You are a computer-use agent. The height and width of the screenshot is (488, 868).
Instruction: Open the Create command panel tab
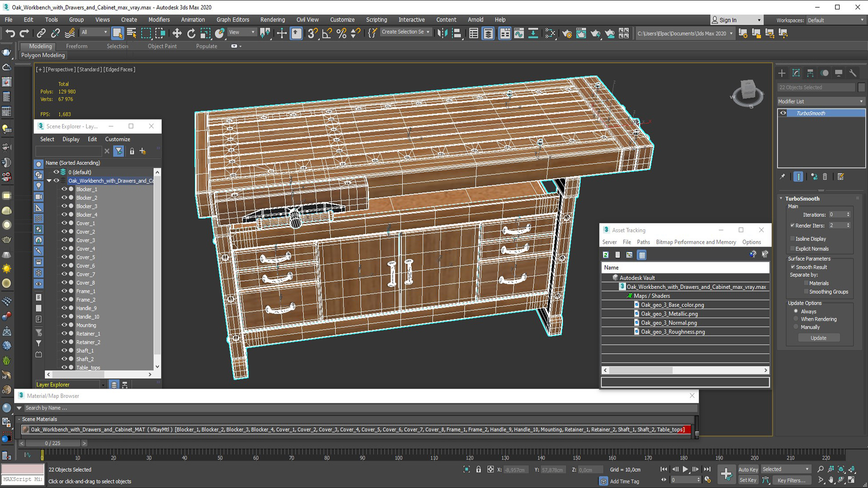[x=782, y=73]
